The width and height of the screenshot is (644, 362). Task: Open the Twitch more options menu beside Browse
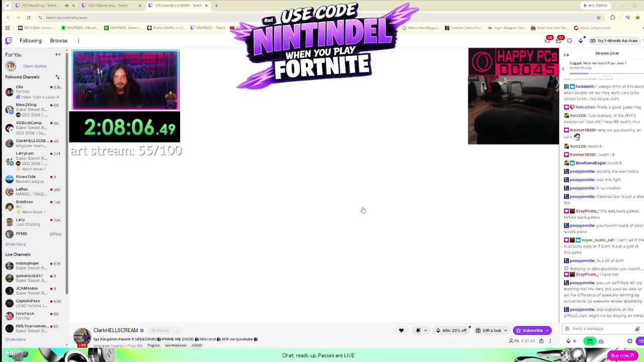[78, 41]
